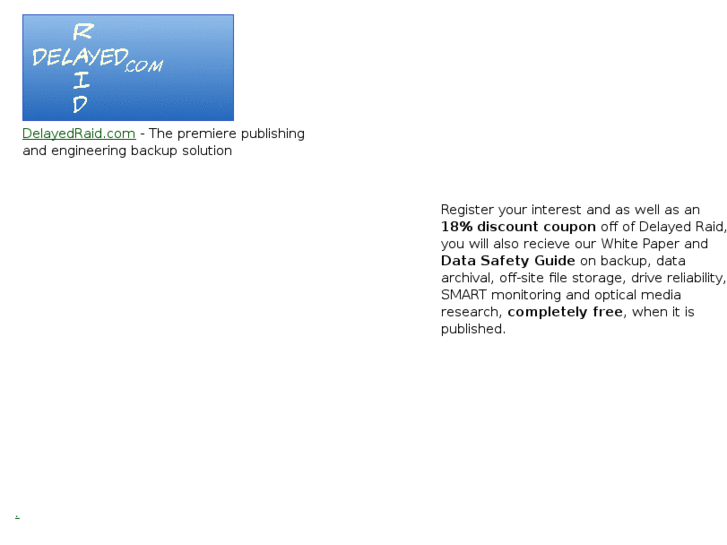727x545 pixels.
Task: Click the tiny green period link at bottom-left
Action: click(17, 516)
